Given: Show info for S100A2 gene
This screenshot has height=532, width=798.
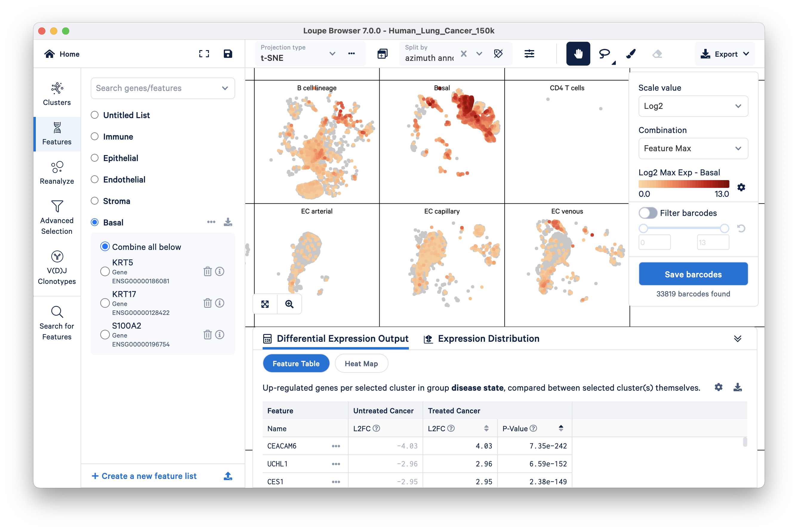Looking at the screenshot, I should [220, 335].
